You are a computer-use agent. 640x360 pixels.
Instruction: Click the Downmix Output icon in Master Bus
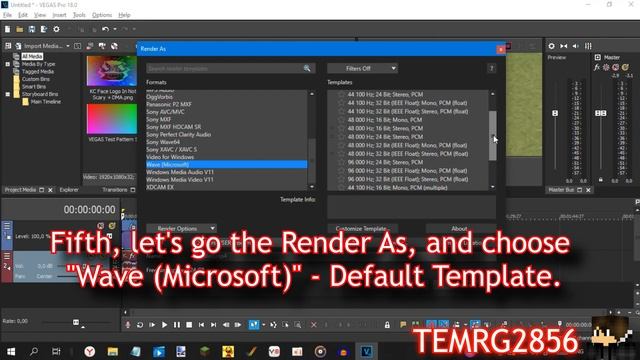pos(564,46)
